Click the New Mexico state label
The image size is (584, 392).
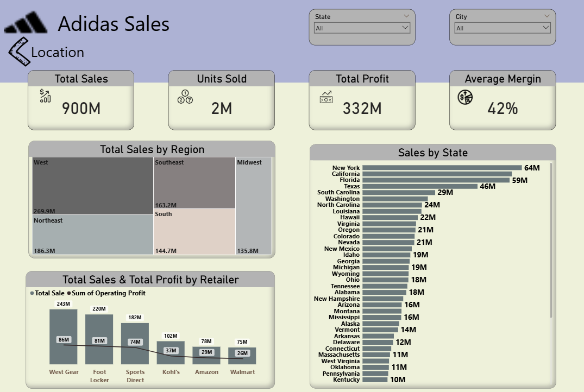(342, 249)
